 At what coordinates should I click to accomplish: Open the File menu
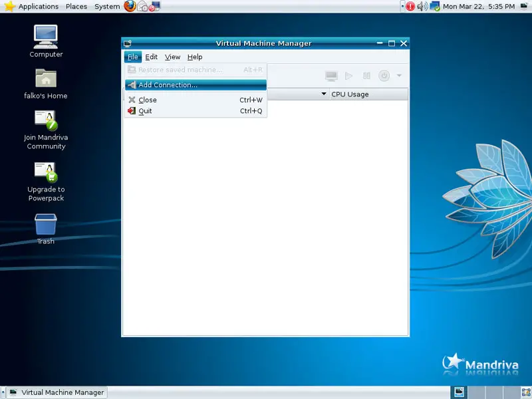point(132,57)
